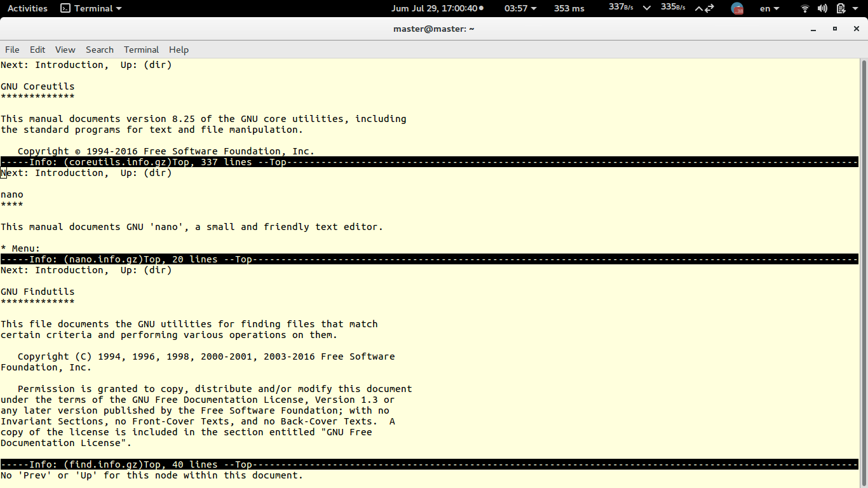Open the View menu
868x488 pixels.
pos(65,50)
